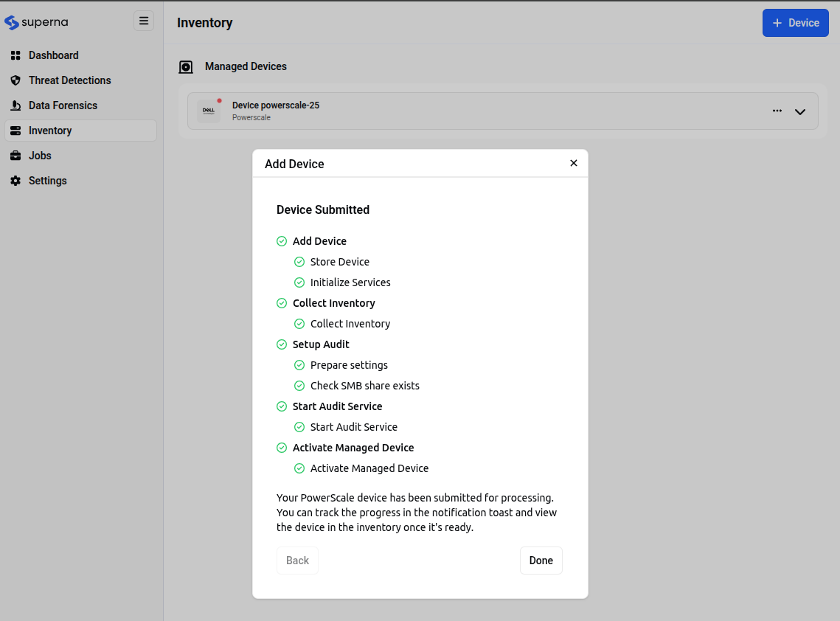Screen dimensions: 840x621
Task: Toggle the hamburger sidebar menu button
Action: 144,21
